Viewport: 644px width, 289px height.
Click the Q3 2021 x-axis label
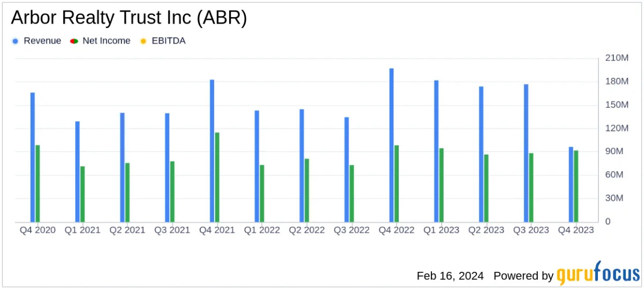tap(172, 230)
